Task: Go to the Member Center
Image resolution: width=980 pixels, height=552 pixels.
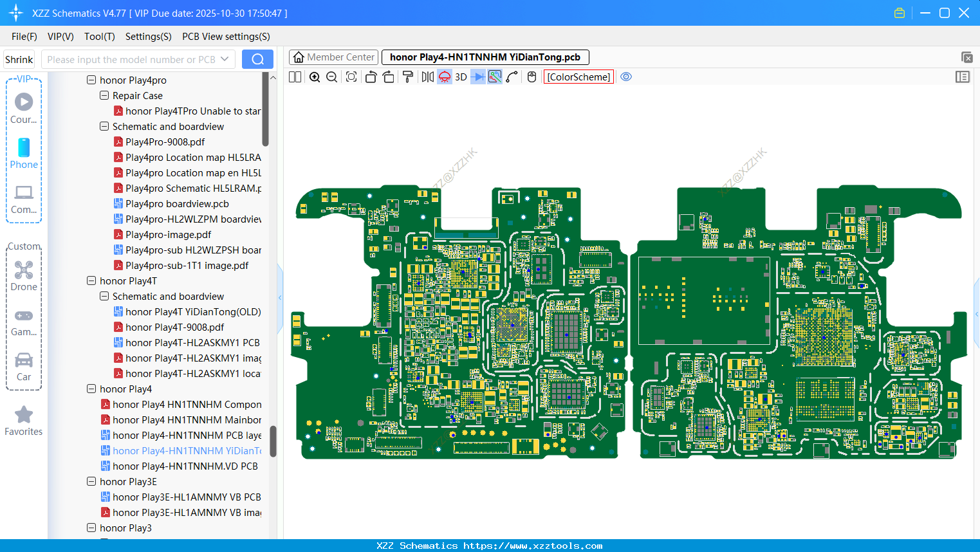Action: (x=333, y=57)
